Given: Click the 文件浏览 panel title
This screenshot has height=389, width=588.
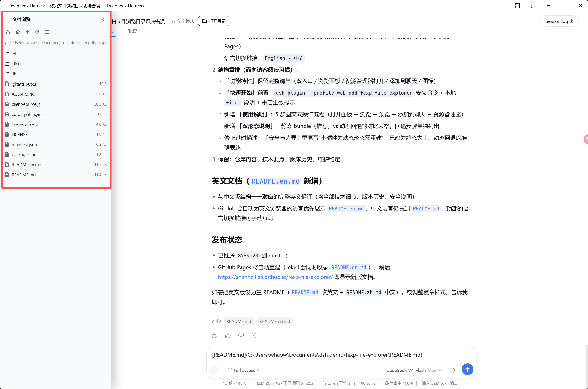Looking at the screenshot, I should coord(21,19).
